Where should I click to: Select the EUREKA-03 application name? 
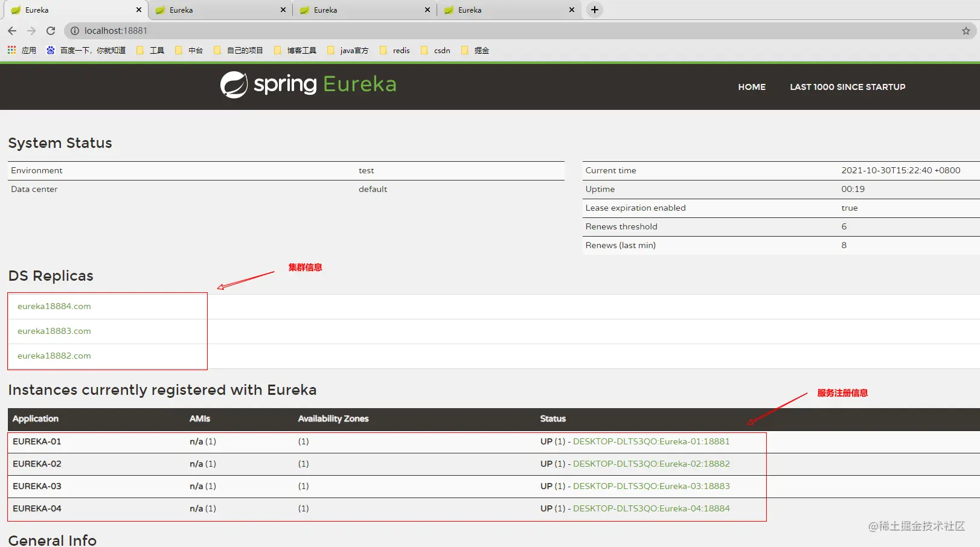[37, 486]
